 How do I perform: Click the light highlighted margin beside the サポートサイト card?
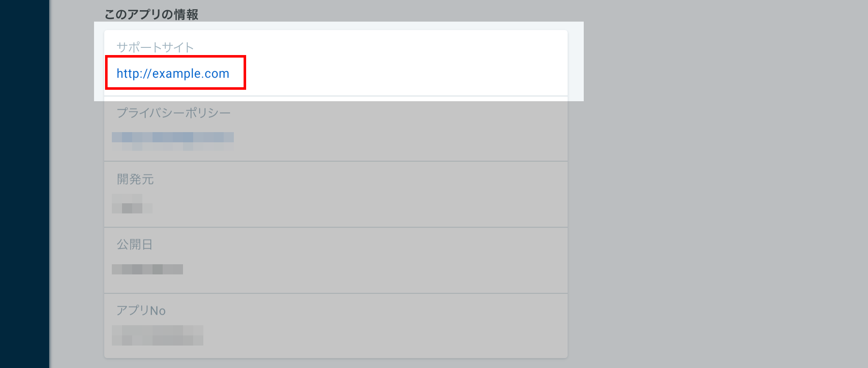576,61
